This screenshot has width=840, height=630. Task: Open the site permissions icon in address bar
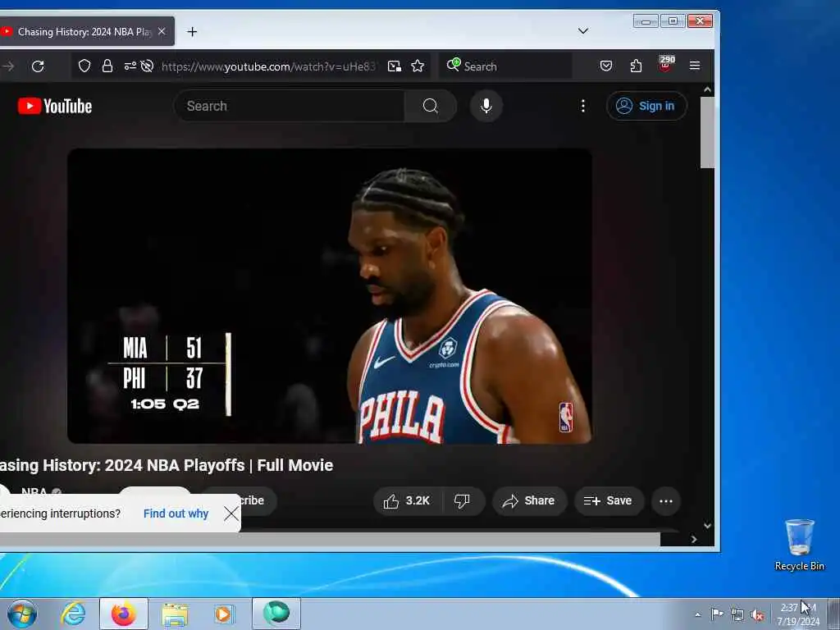[x=130, y=66]
